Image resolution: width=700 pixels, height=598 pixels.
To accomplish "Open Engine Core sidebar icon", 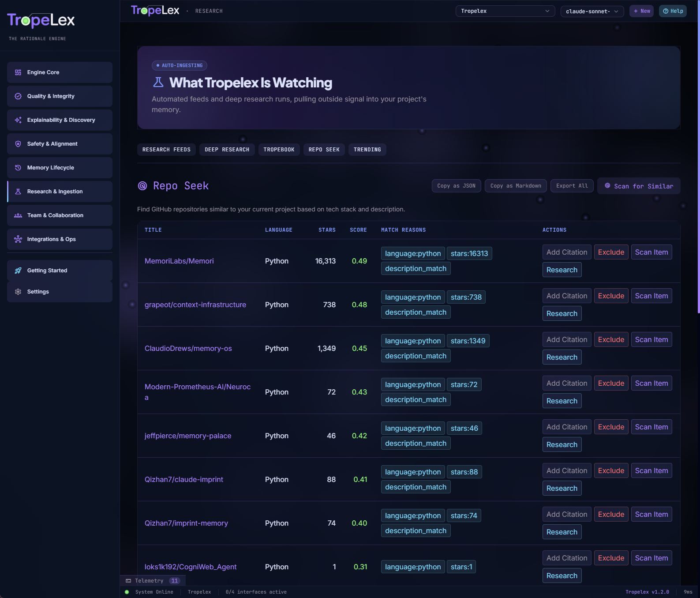I will click(x=18, y=72).
